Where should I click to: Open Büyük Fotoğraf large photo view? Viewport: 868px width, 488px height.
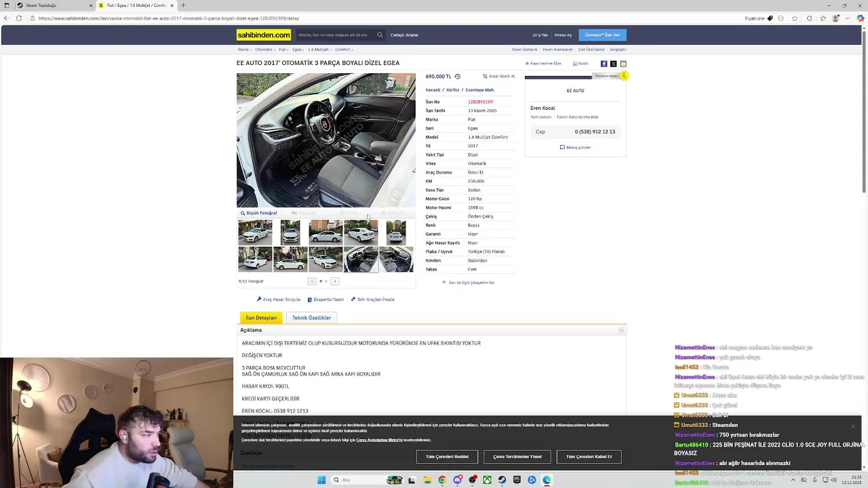pyautogui.click(x=259, y=213)
